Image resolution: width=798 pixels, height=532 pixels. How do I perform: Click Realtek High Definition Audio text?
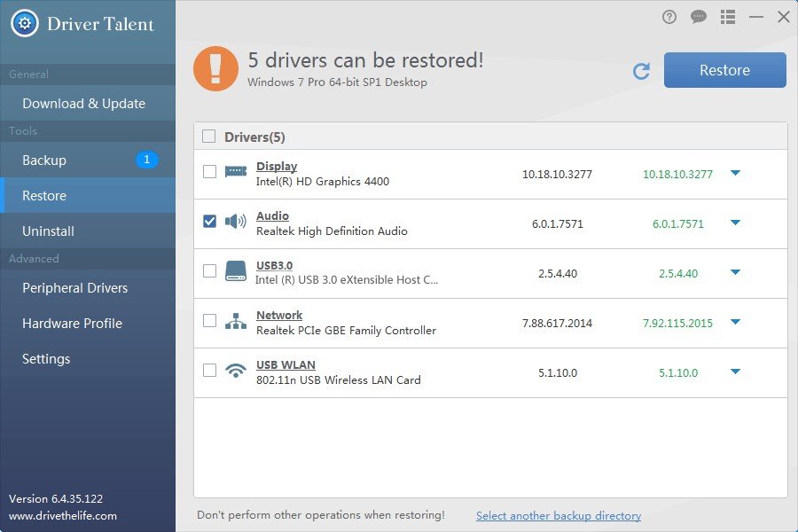point(332,231)
